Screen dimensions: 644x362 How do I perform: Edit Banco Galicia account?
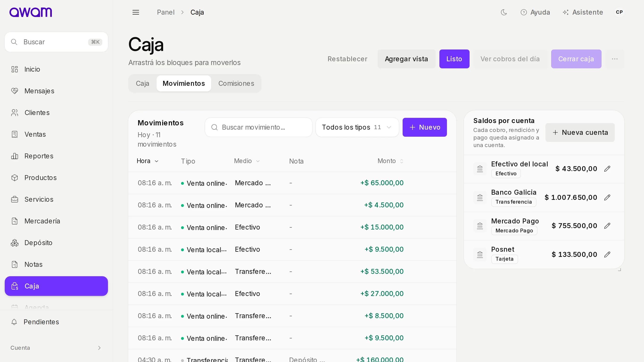pyautogui.click(x=607, y=197)
